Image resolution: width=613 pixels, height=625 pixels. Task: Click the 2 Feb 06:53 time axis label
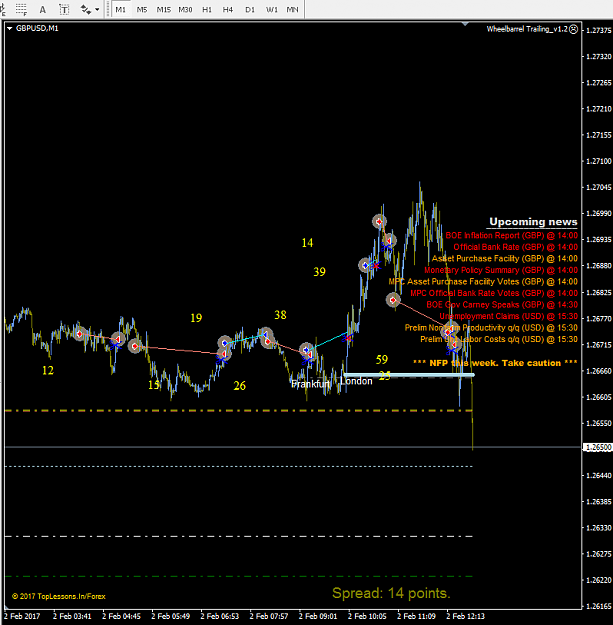click(220, 616)
